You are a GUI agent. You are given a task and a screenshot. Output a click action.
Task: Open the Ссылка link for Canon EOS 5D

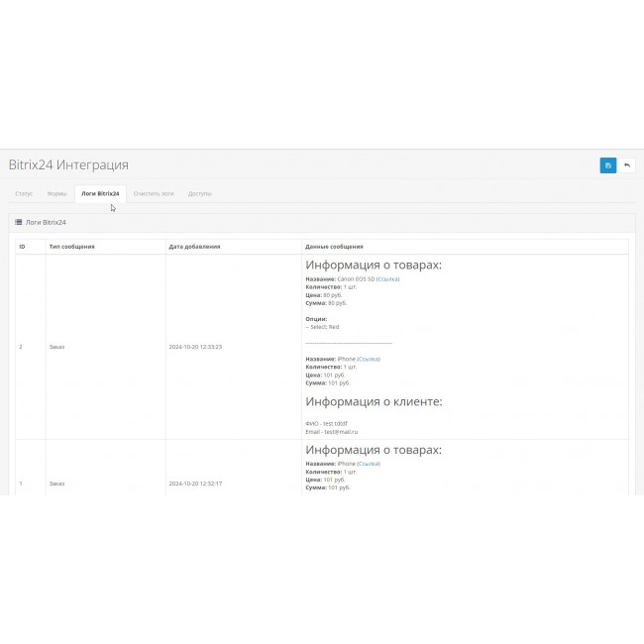click(387, 279)
